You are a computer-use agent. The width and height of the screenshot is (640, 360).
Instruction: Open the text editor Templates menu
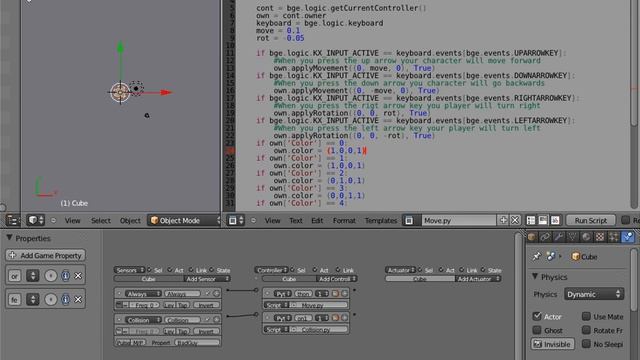[381, 220]
